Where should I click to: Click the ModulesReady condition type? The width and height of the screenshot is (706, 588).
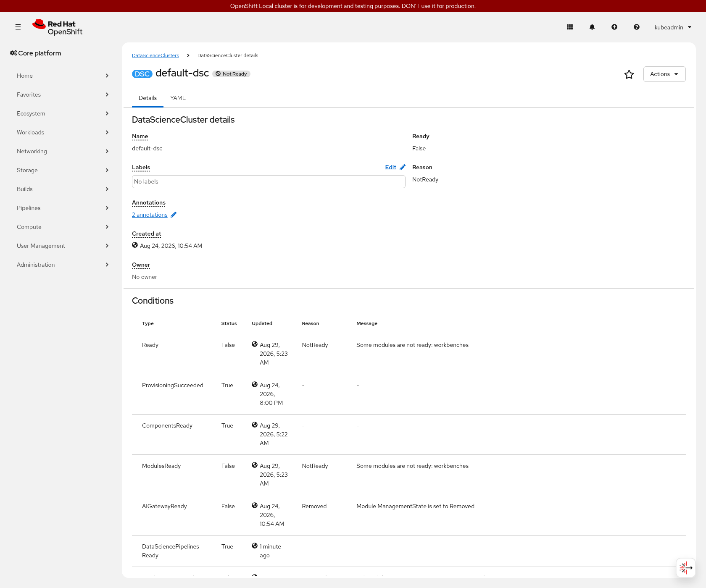point(161,466)
